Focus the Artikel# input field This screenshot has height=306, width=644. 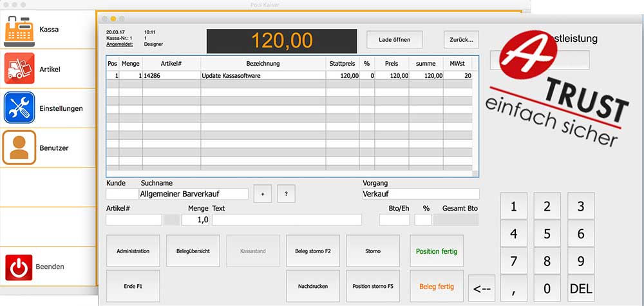(134, 220)
